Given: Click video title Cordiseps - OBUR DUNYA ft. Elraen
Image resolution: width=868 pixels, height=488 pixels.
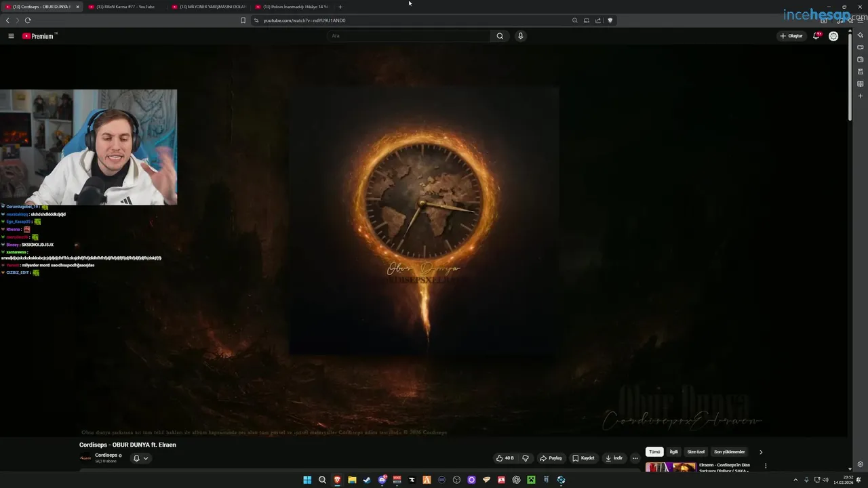Looking at the screenshot, I should click(x=127, y=445).
